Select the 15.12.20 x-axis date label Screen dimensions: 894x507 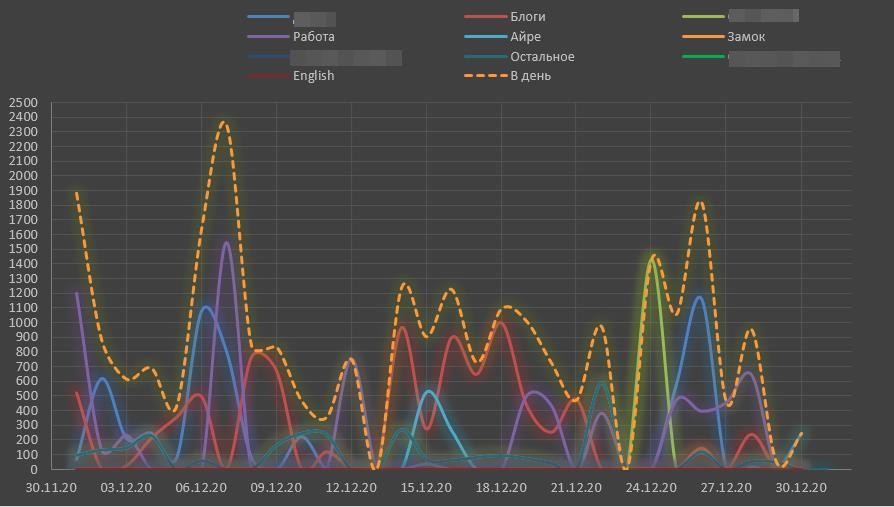(x=426, y=488)
